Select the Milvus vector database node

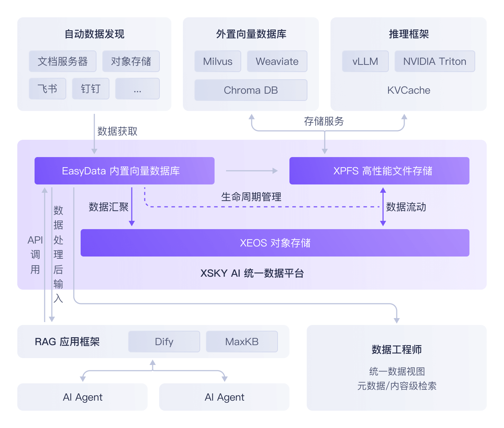pos(217,61)
